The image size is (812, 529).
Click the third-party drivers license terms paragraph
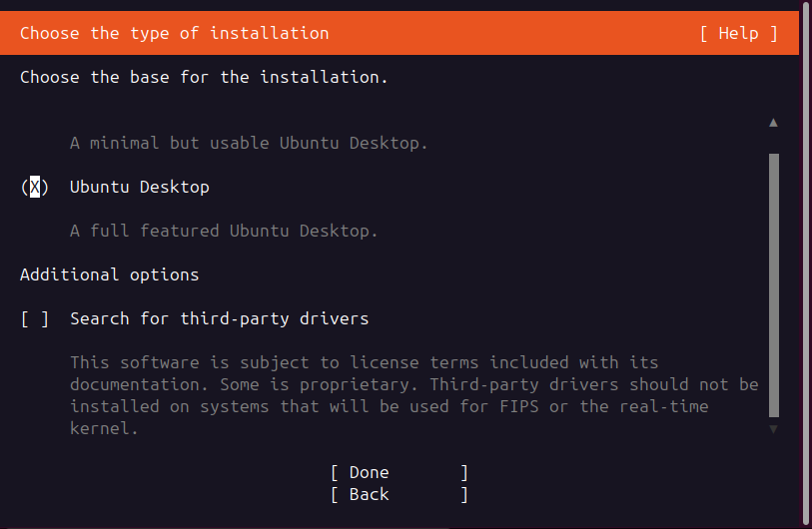414,395
